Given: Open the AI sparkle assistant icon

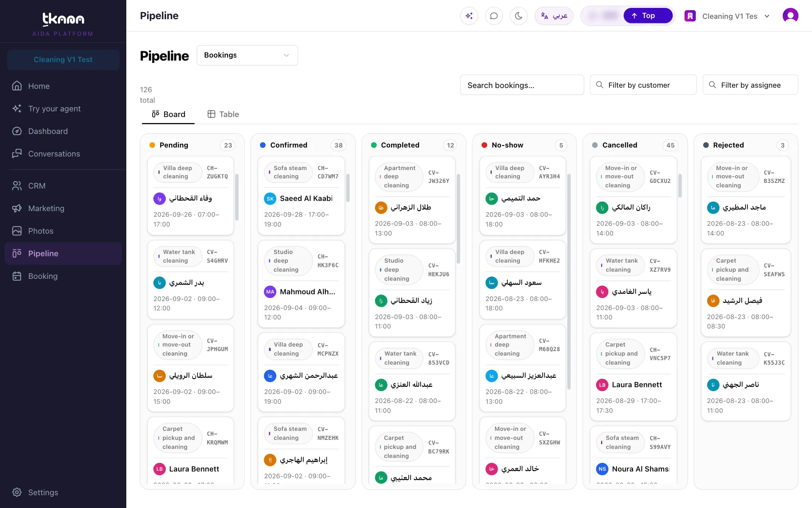Looking at the screenshot, I should pos(469,16).
